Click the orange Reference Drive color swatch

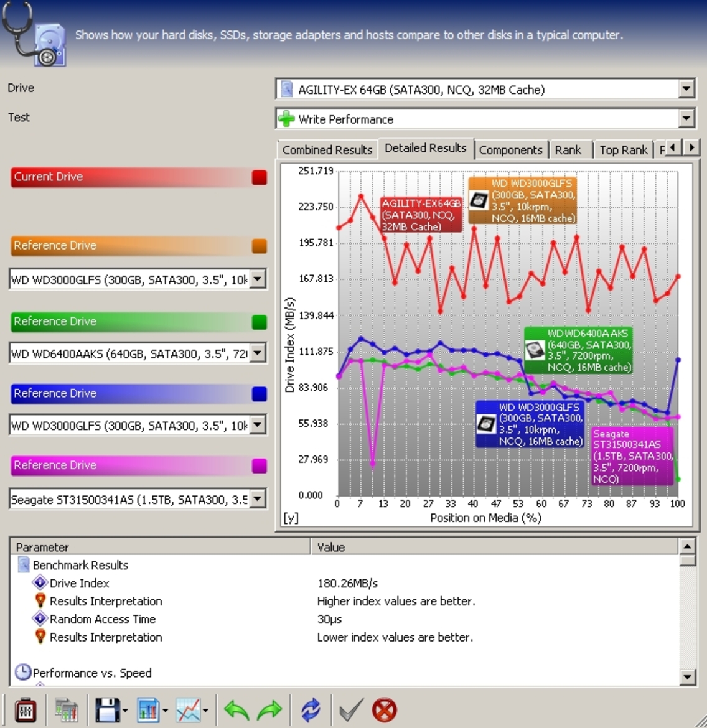(259, 246)
